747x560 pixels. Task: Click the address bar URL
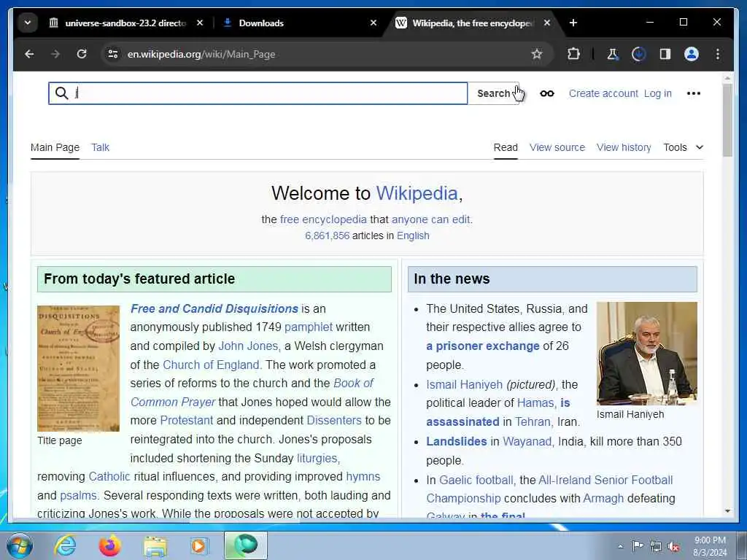(x=201, y=54)
